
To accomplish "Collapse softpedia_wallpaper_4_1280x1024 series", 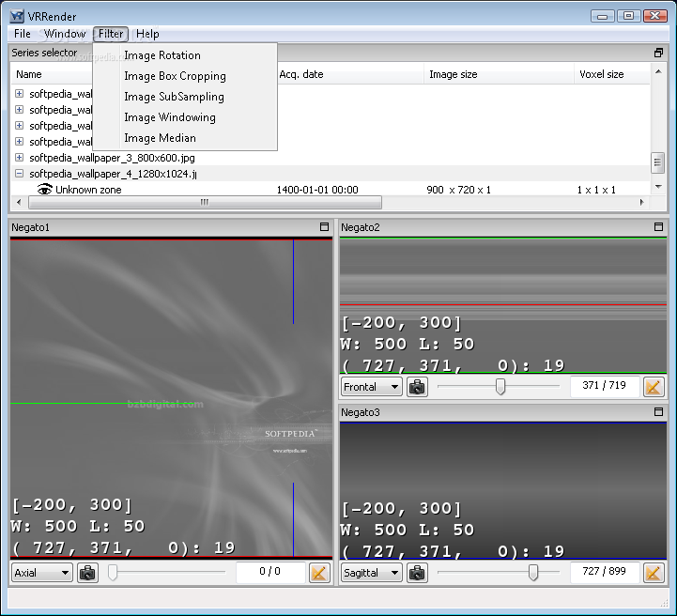I will pyautogui.click(x=19, y=173).
